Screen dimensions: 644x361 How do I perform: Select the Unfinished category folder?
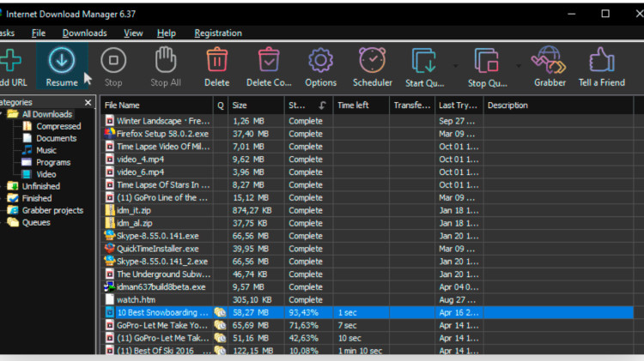pyautogui.click(x=40, y=186)
